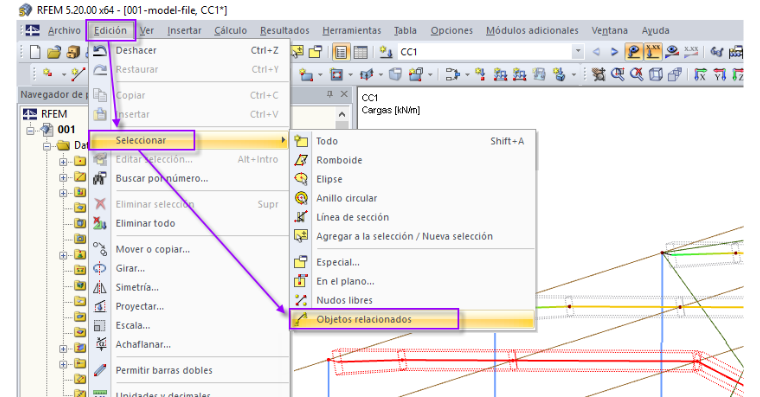The width and height of the screenshot is (760, 397).
Task: Click view in Y direction icon
Action: pos(719,74)
